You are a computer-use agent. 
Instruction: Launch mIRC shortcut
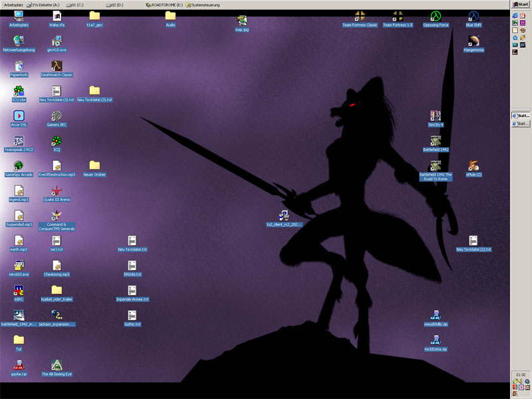coord(19,293)
